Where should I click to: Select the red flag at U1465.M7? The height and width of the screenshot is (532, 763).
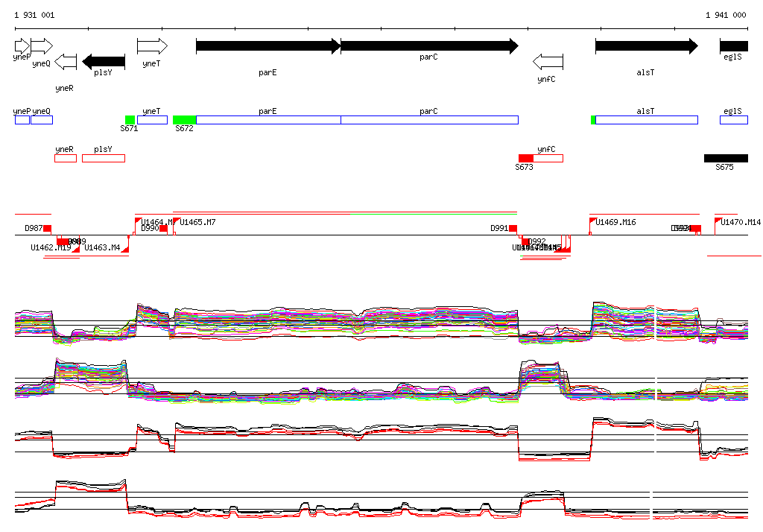(x=177, y=221)
